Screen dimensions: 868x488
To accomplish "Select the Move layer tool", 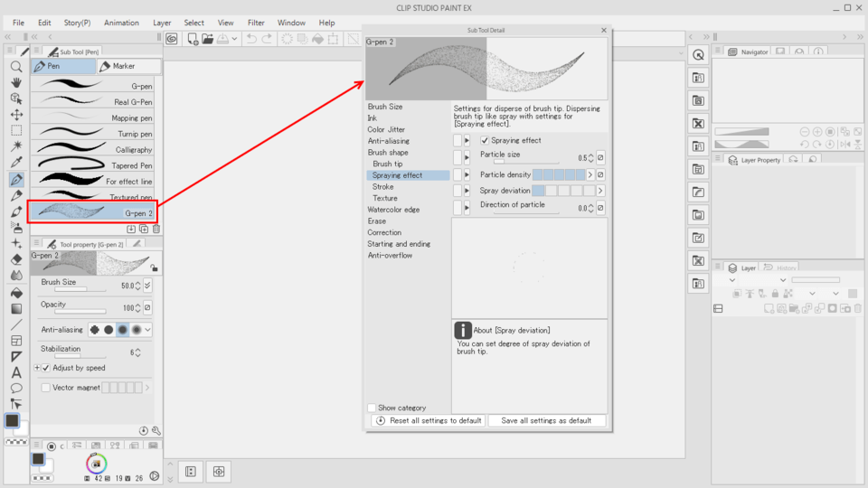I will click(16, 115).
